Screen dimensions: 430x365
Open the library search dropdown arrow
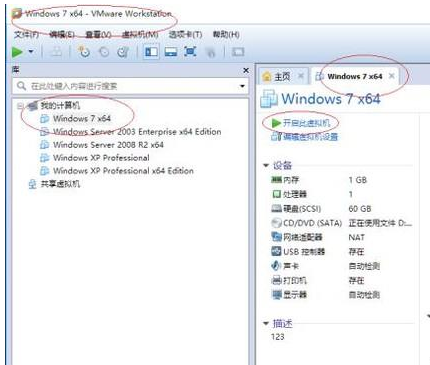242,86
